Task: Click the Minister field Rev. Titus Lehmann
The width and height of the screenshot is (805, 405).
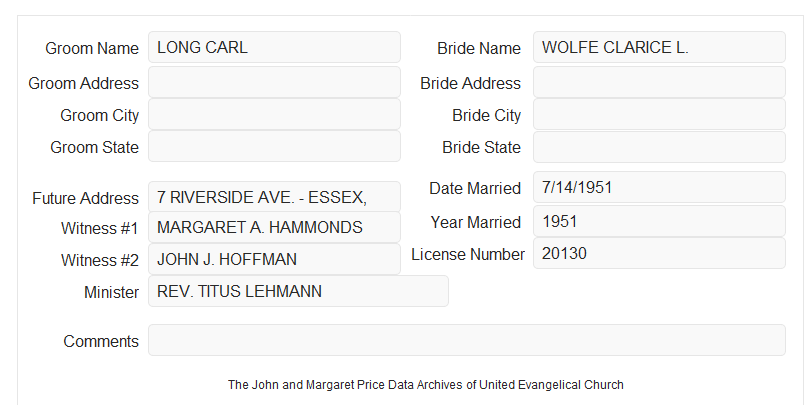Action: pos(298,291)
